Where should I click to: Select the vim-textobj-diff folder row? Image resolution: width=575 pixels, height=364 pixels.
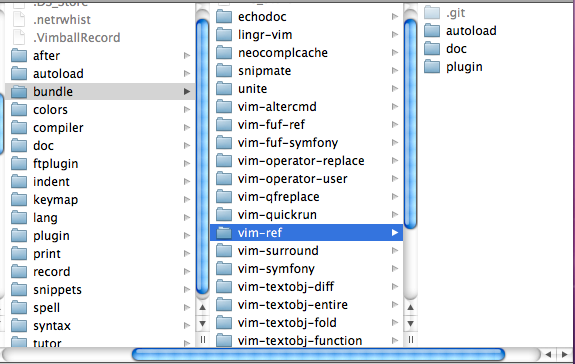pyautogui.click(x=307, y=287)
